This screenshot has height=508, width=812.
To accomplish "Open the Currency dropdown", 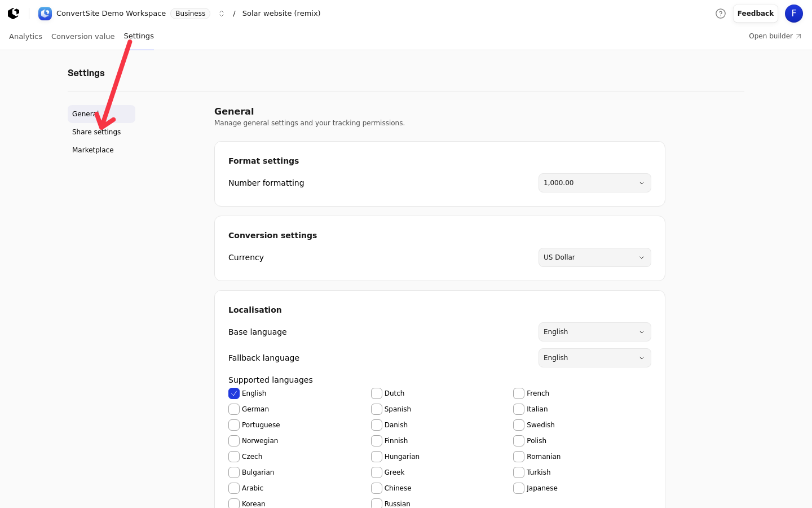I will coord(595,257).
